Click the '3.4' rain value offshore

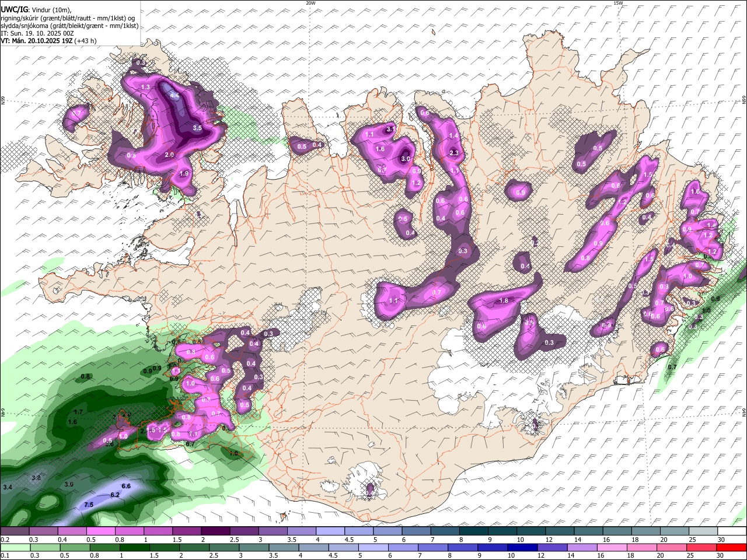[x=8, y=487]
